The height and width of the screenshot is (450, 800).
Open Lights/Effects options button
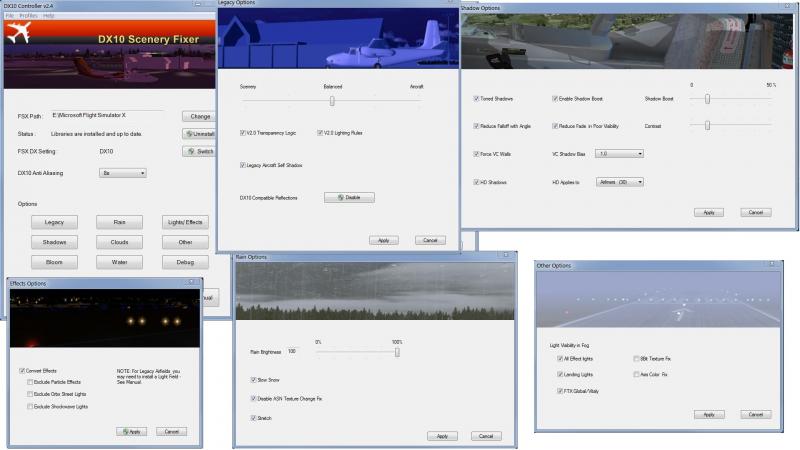(x=185, y=222)
